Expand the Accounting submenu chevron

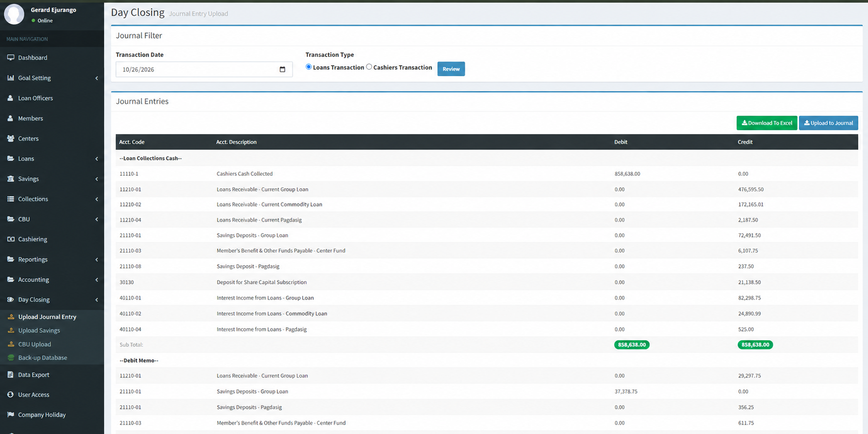96,280
